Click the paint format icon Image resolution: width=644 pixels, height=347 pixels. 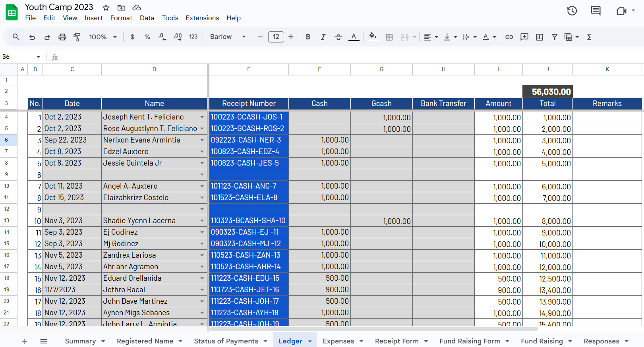pyautogui.click(x=77, y=37)
